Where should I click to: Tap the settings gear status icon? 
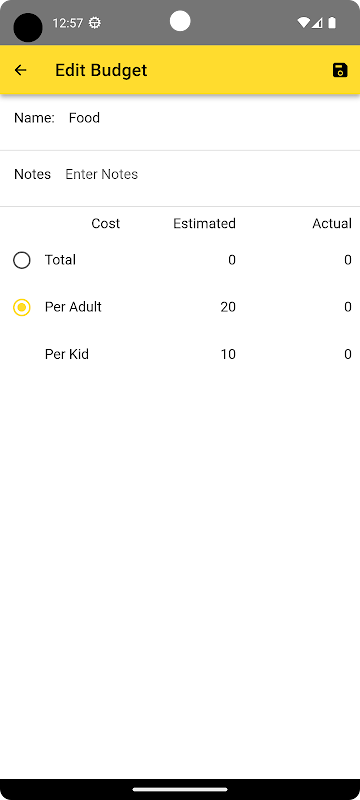tap(94, 23)
